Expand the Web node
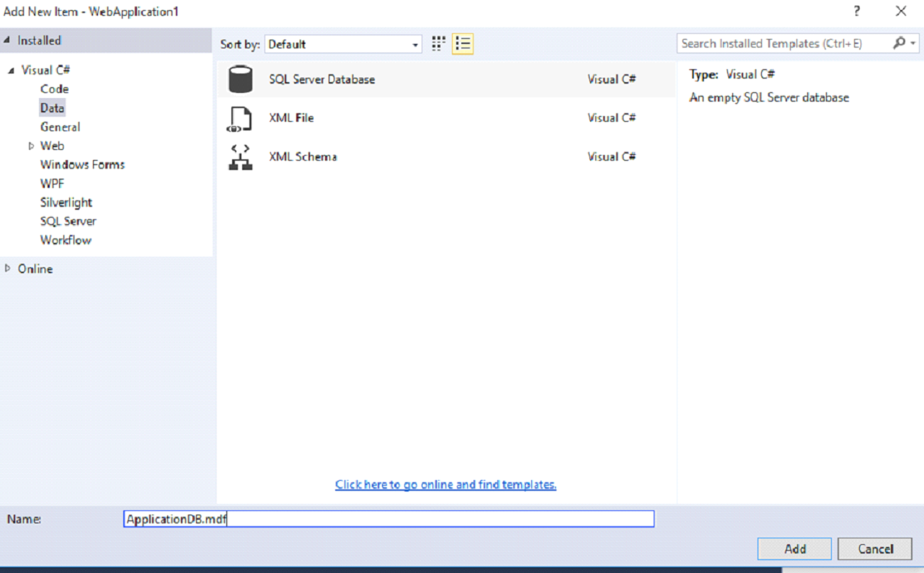The width and height of the screenshot is (924, 573). (31, 146)
